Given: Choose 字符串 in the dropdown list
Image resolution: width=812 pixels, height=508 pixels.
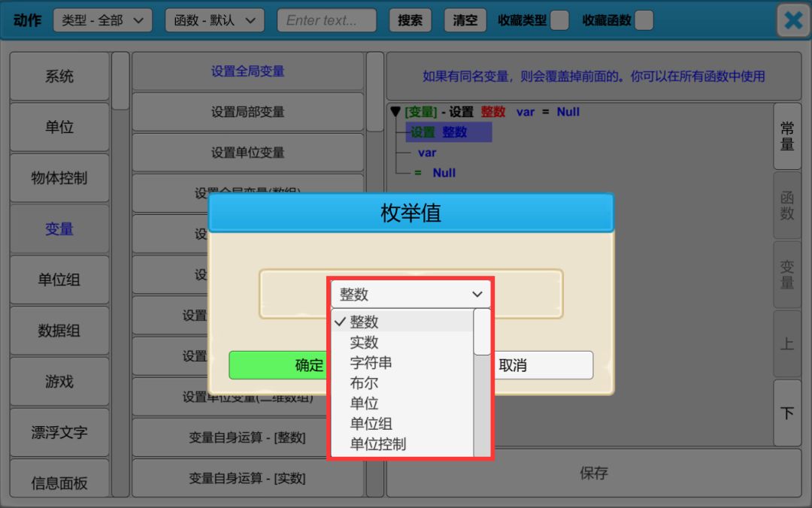Looking at the screenshot, I should [x=371, y=363].
